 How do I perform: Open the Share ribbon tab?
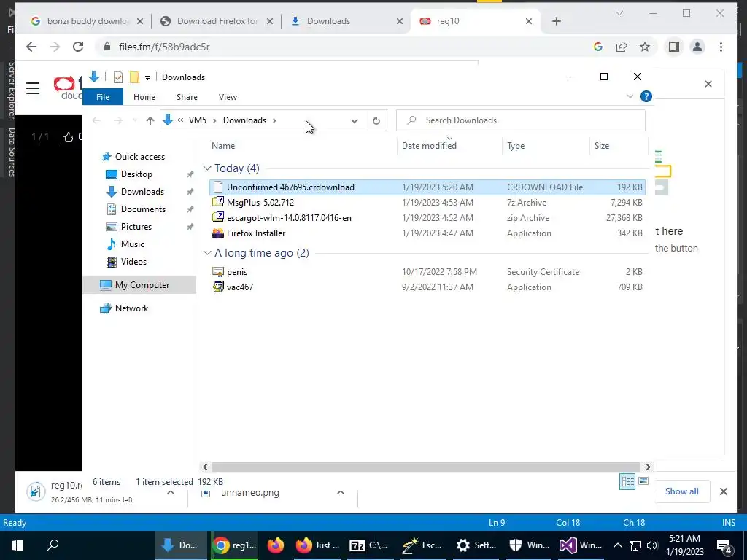click(187, 97)
